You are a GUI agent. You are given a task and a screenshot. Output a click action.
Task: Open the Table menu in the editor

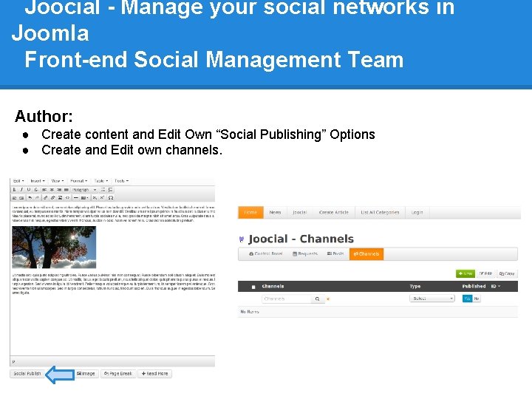point(101,181)
